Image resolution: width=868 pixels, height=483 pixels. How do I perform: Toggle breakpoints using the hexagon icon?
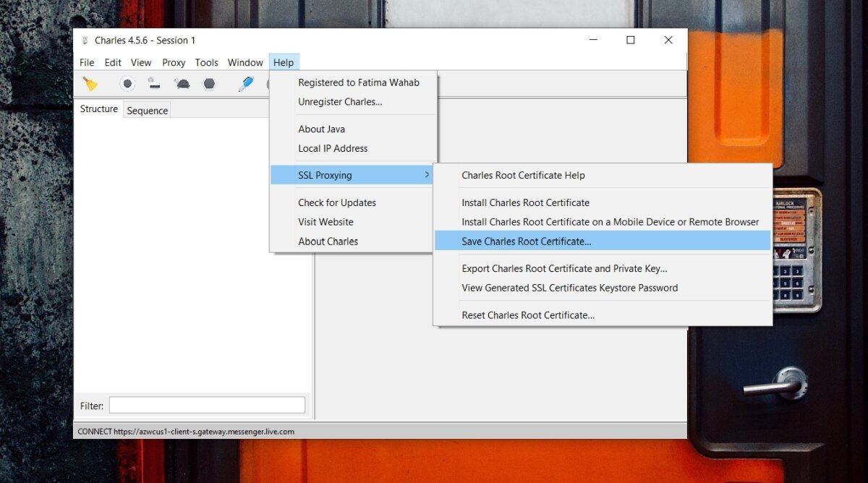pyautogui.click(x=209, y=84)
